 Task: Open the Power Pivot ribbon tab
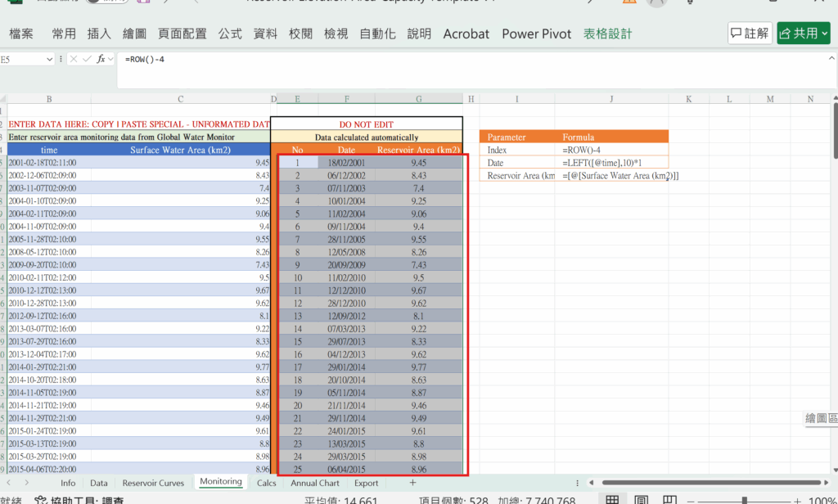click(x=537, y=34)
